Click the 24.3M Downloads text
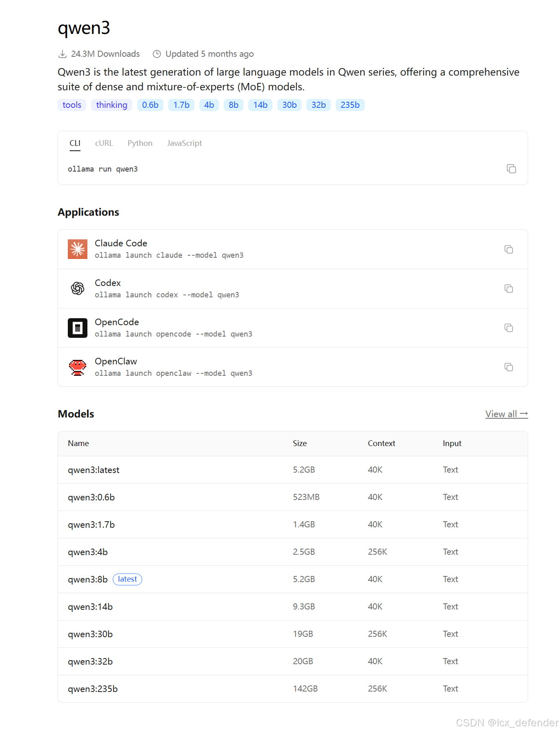This screenshot has width=560, height=732. point(105,54)
